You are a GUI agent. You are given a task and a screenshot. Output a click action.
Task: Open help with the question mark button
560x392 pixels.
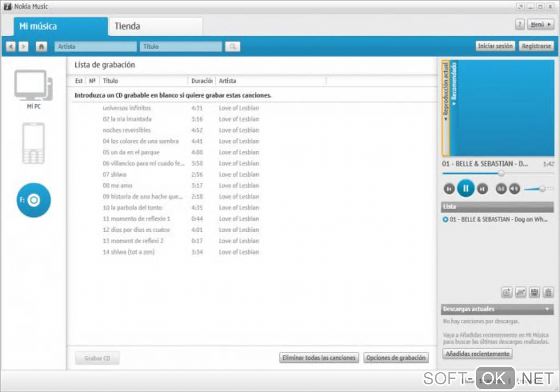point(519,24)
